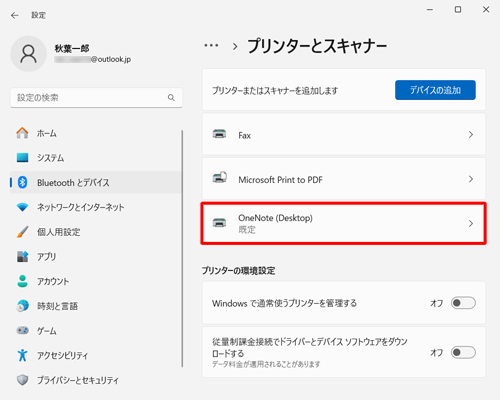The height and width of the screenshot is (400, 500).
Task: Click the 時刻と言語 clock globe icon
Action: pos(22,306)
